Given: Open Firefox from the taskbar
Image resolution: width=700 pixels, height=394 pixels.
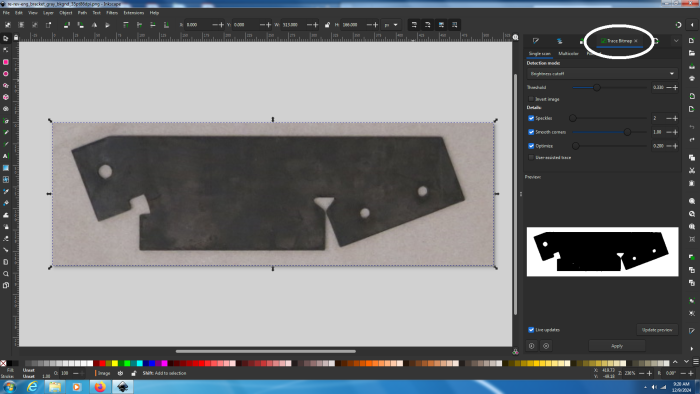Looking at the screenshot, I should [x=100, y=387].
